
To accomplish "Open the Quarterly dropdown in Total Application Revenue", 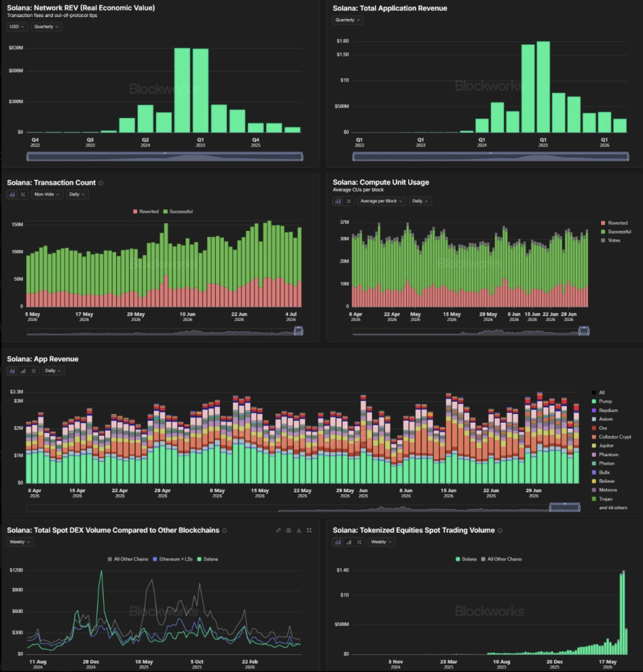I will (348, 20).
